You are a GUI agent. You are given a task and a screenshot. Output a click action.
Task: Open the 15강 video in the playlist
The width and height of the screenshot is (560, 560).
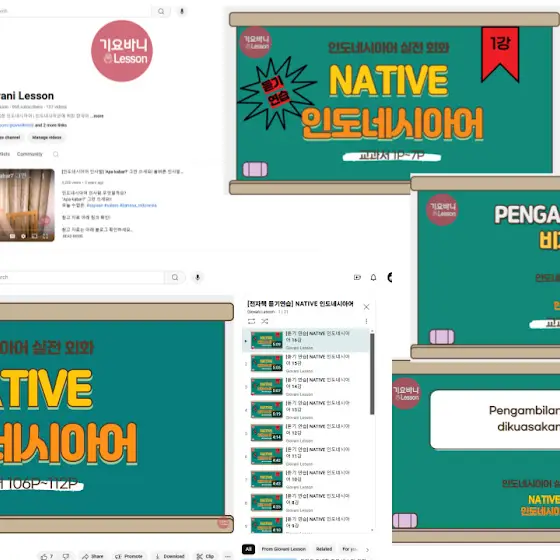click(306, 364)
